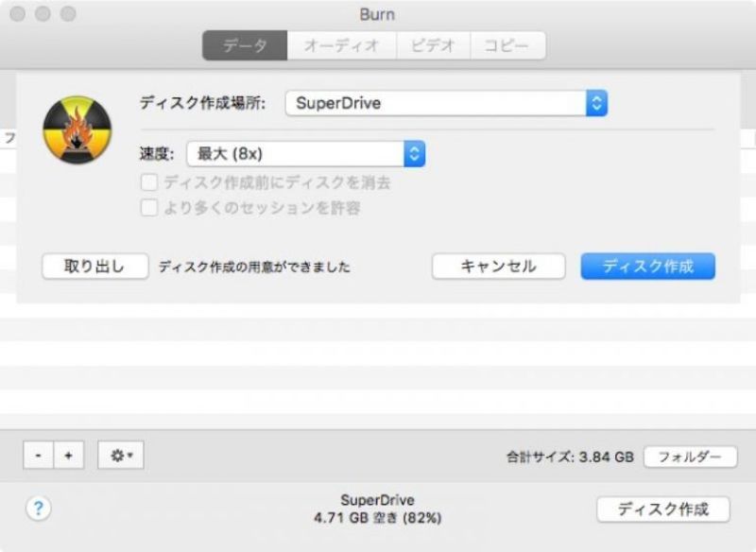Cancel the burn dialog with キャンセル
The image size is (756, 552).
click(x=498, y=267)
